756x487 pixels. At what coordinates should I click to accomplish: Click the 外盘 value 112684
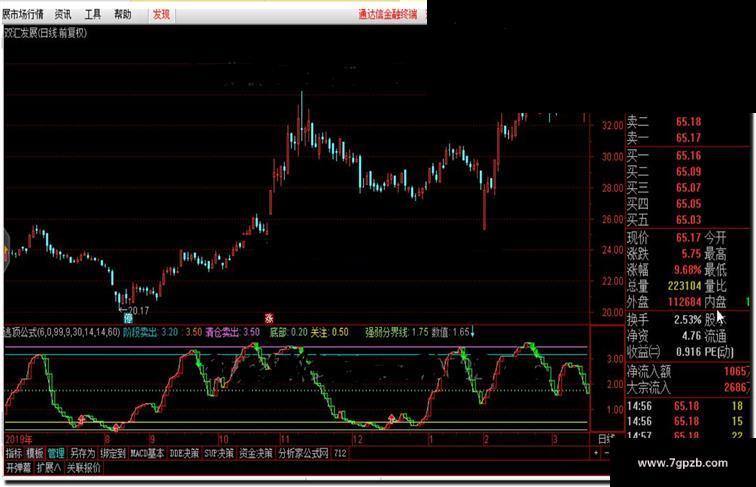pyautogui.click(x=684, y=302)
